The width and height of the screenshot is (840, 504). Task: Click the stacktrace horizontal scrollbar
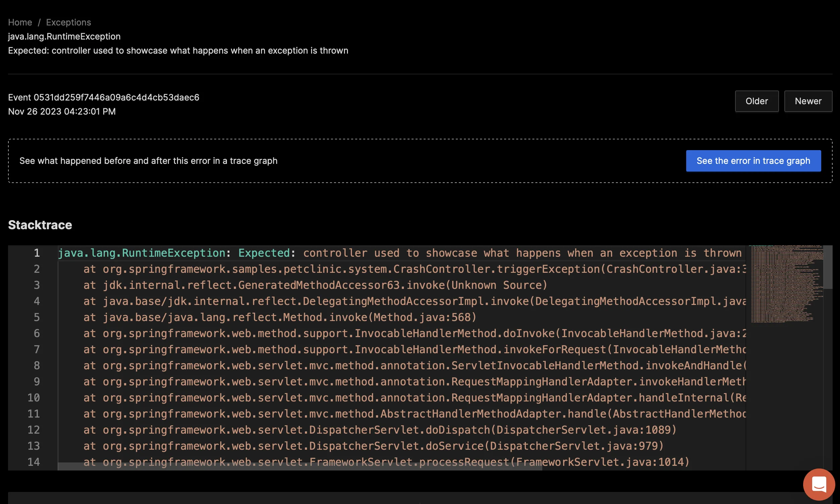tap(300, 466)
